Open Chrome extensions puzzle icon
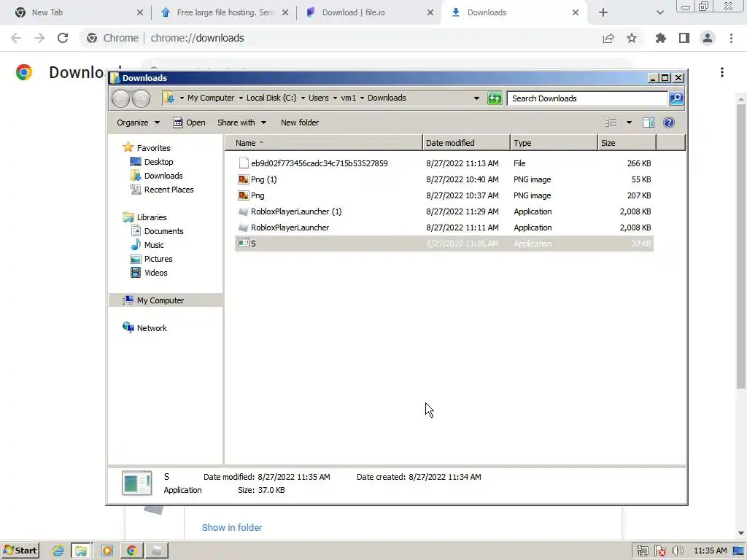 pos(660,38)
